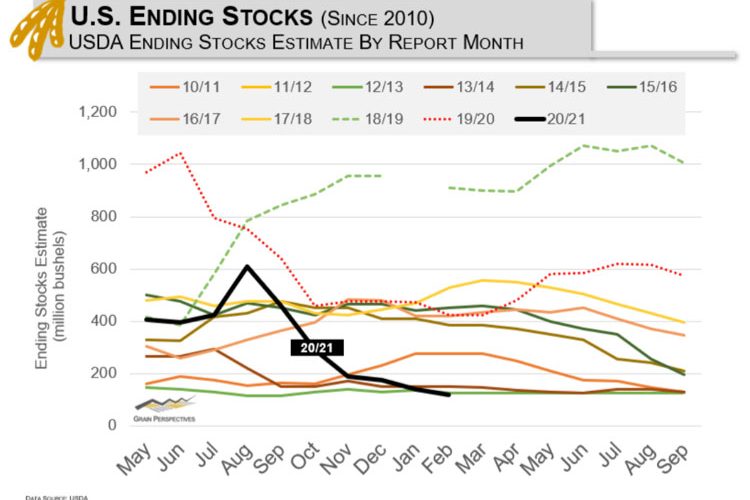Select the dashed 18/19 legend entry
Image resolution: width=750 pixels, height=500 pixels.
click(368, 119)
